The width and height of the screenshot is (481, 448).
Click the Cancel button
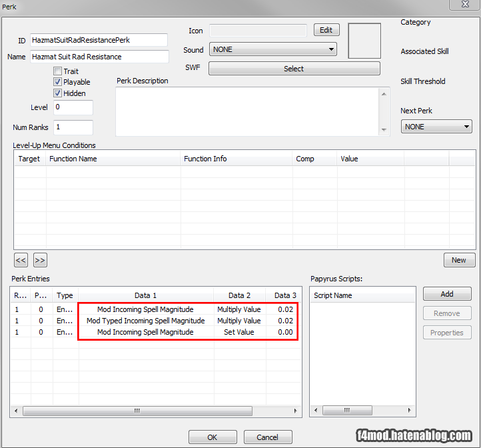click(x=268, y=437)
